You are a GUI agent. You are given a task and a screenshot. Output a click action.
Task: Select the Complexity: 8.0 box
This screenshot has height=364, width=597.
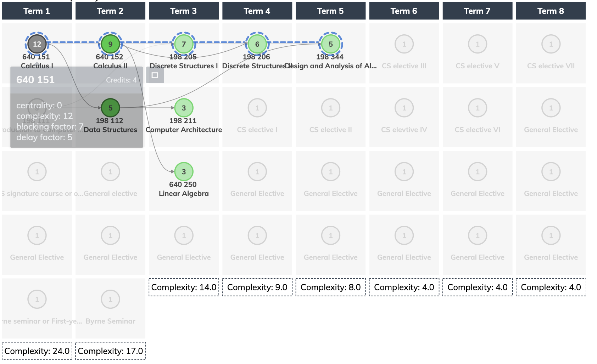click(330, 287)
